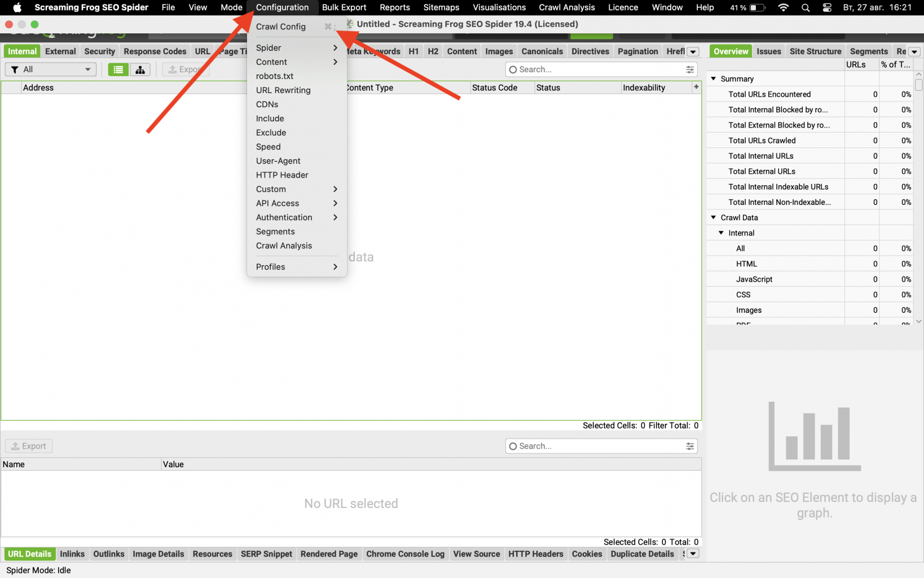The image size is (924, 578).
Task: Open the Bulk Export menu
Action: [x=344, y=7]
